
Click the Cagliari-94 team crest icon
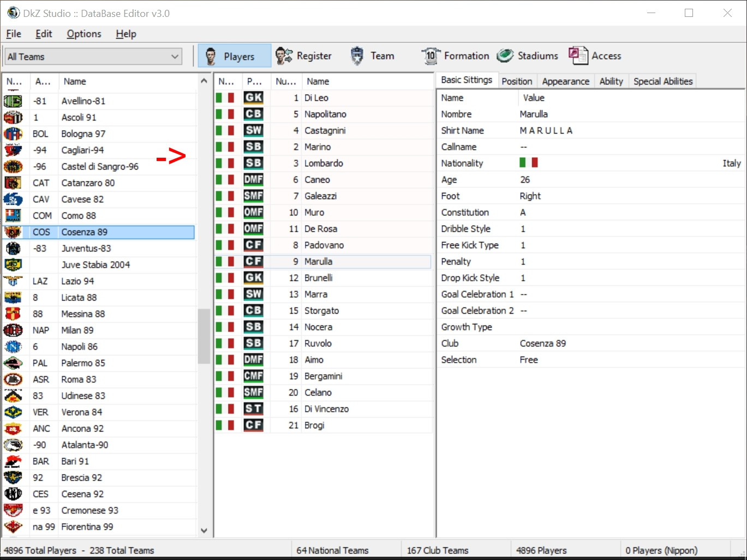(x=13, y=150)
